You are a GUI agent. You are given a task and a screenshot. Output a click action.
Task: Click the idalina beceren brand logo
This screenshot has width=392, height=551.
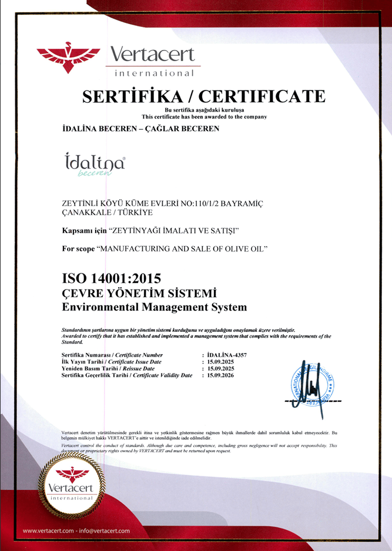pyautogui.click(x=95, y=164)
